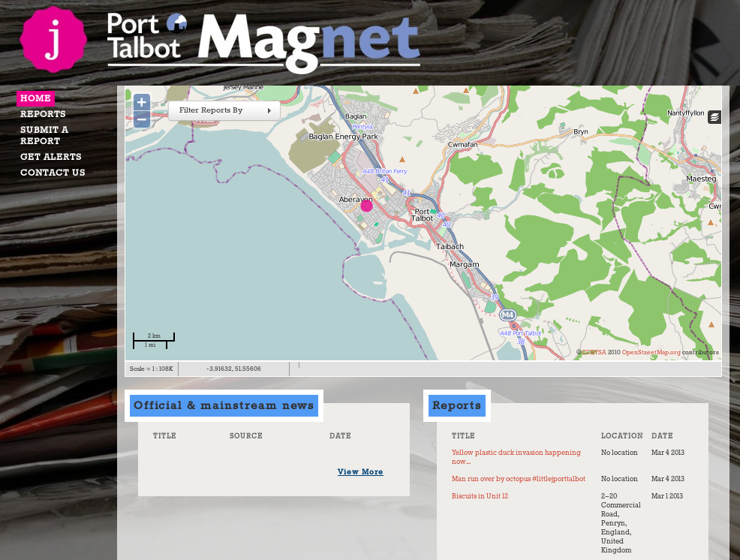Open Man run over by octopus report
The width and height of the screenshot is (740, 560).
(518, 479)
